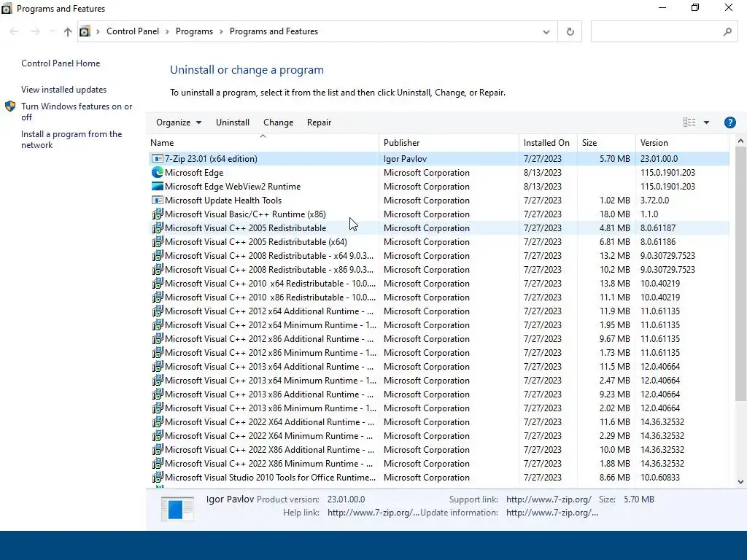Screen dimensions: 747x560
Task: Click the Igor Pavlov publisher cell
Action: click(x=405, y=158)
